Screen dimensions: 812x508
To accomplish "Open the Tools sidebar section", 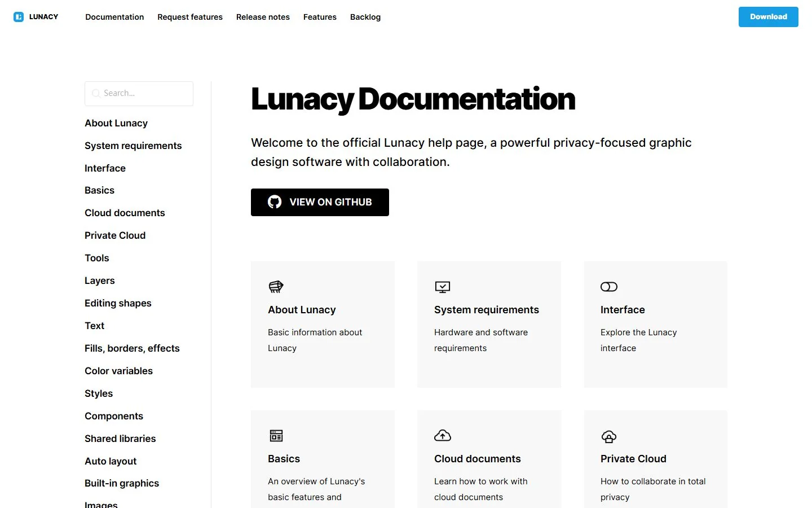I will [97, 258].
